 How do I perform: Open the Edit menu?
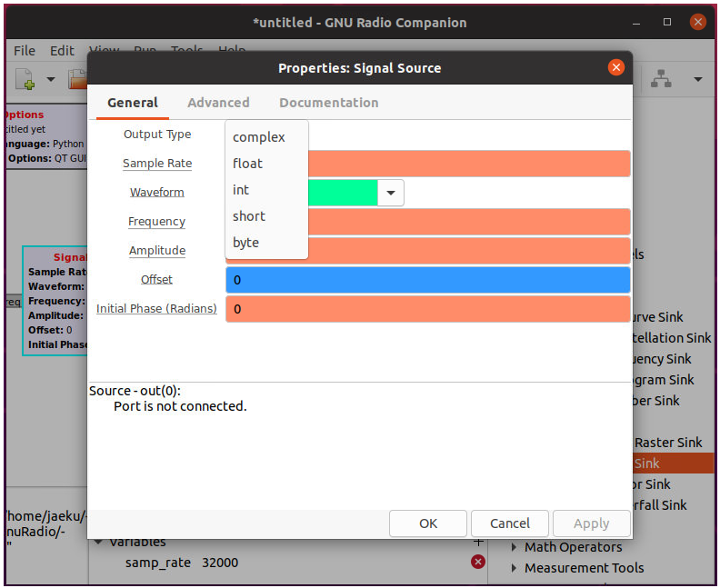click(62, 51)
